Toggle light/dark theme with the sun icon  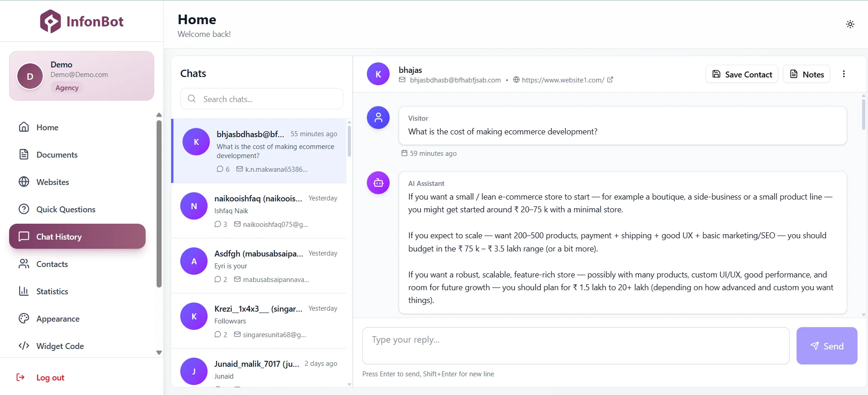(850, 24)
